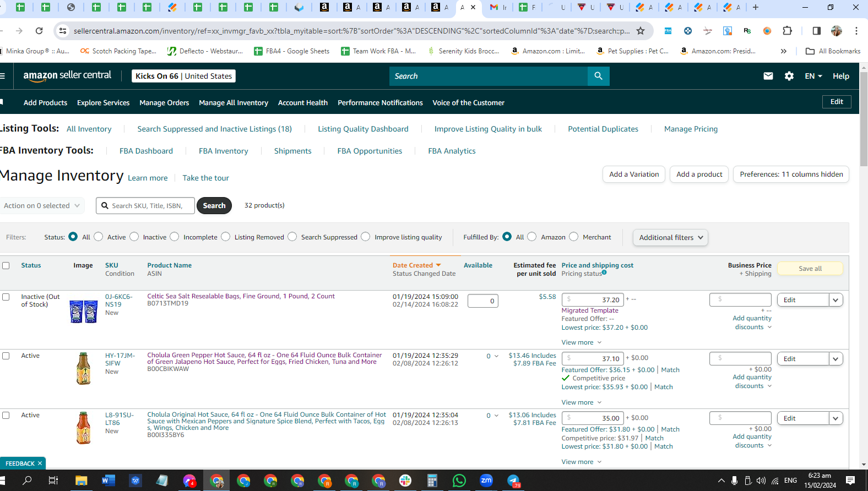868x491 pixels.
Task: Open Slack from the taskbar
Action: point(405,481)
